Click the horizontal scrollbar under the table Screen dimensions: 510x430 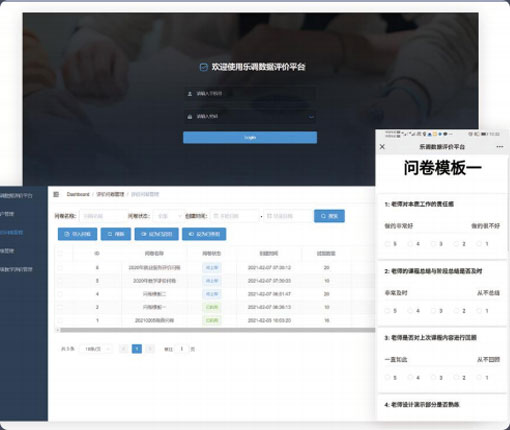coord(217,330)
